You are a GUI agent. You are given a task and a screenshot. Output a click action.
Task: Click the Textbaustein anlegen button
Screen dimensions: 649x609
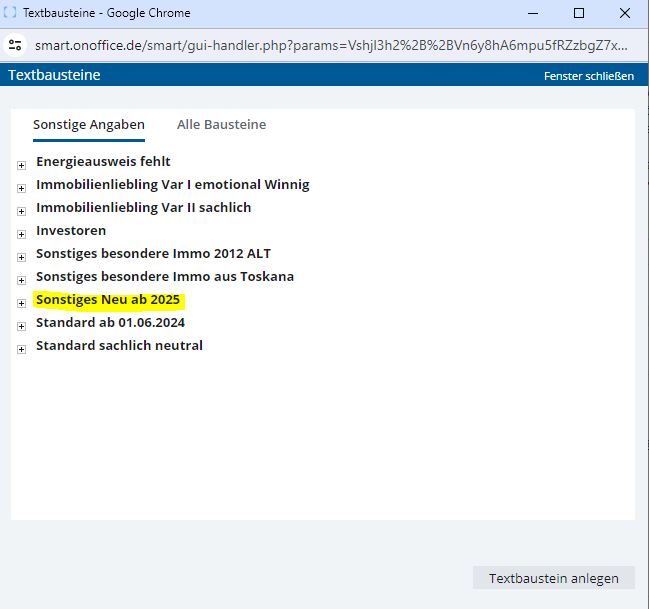(x=553, y=578)
